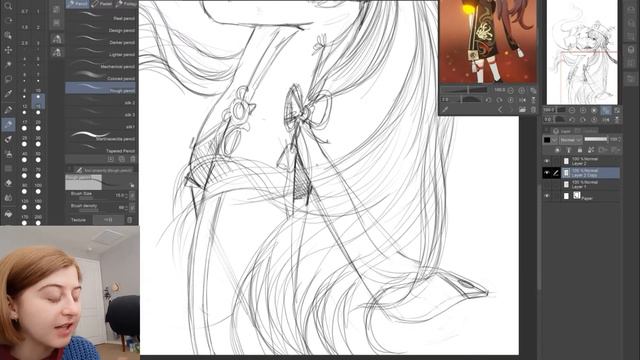Open the Normal blending mode dropdown

tap(570, 140)
